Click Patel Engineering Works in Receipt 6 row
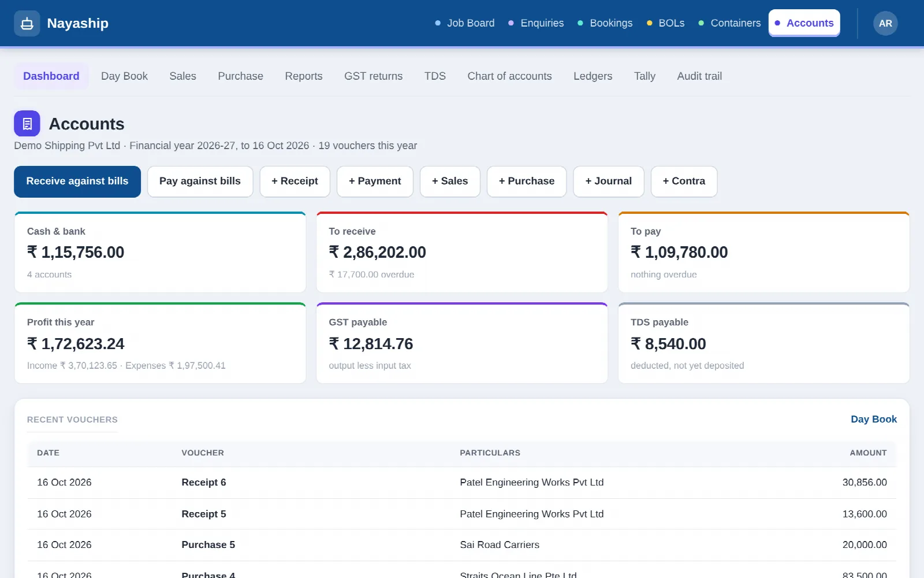924x578 pixels. 531,483
